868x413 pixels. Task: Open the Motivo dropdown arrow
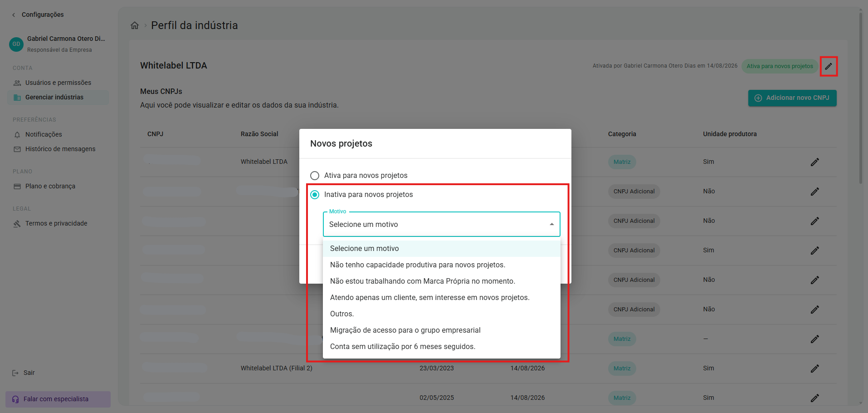point(551,224)
